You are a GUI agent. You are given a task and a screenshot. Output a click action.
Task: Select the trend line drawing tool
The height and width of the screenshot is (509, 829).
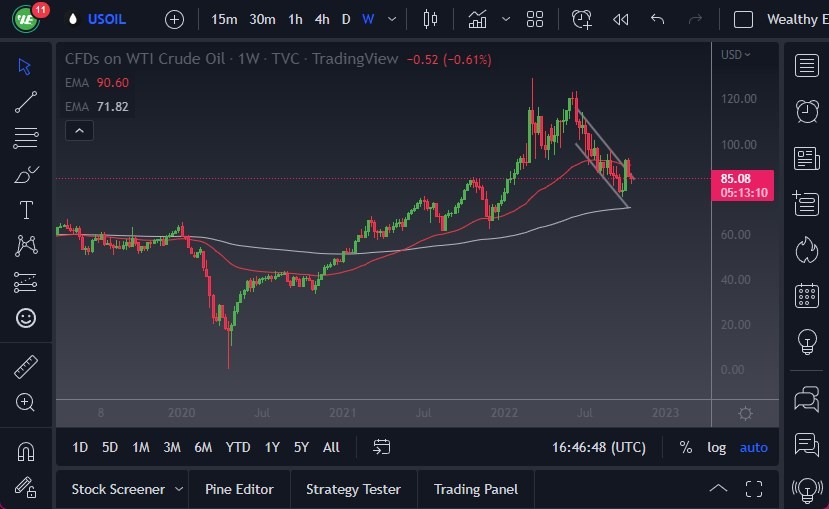[26, 102]
